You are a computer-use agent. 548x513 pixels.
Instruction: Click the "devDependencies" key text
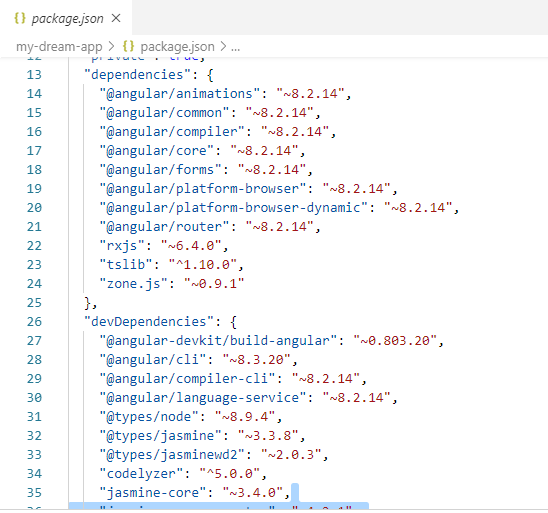tap(149, 321)
